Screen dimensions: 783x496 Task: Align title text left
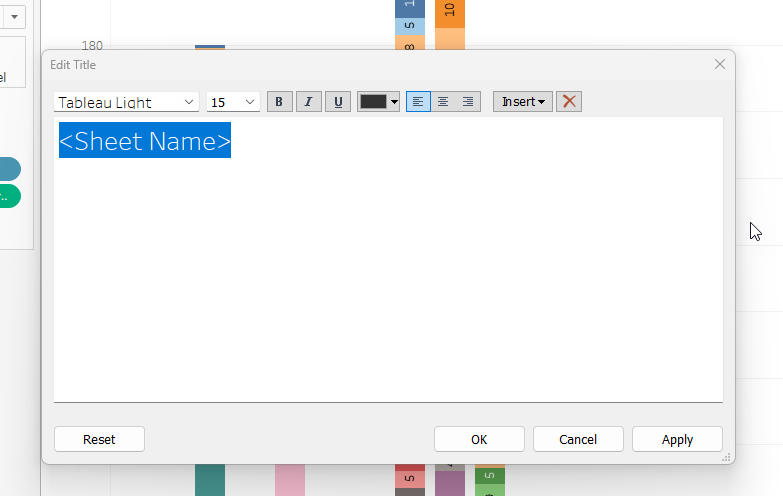[417, 102]
